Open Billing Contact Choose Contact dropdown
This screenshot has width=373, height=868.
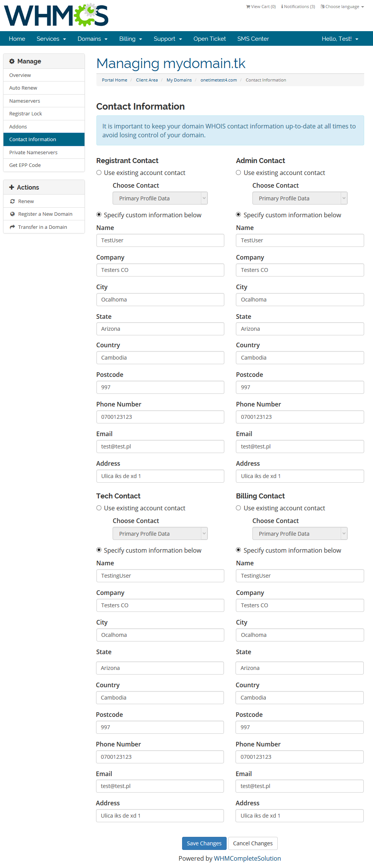(x=300, y=534)
